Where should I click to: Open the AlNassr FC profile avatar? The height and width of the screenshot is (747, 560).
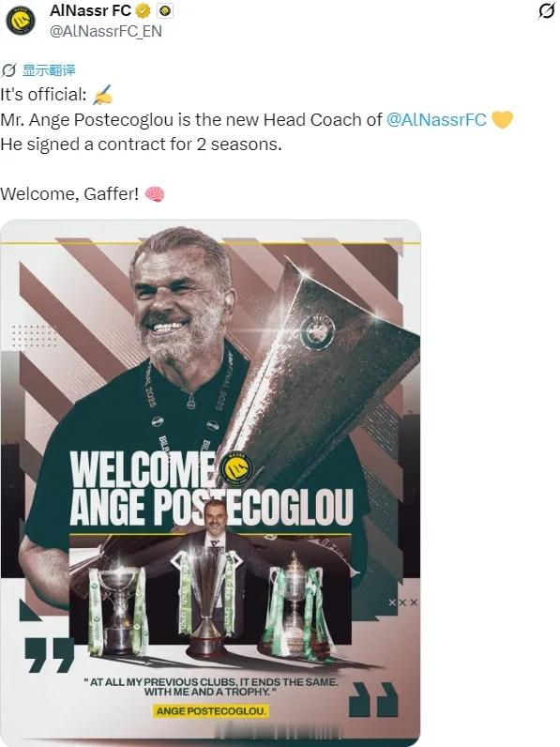[x=21, y=21]
